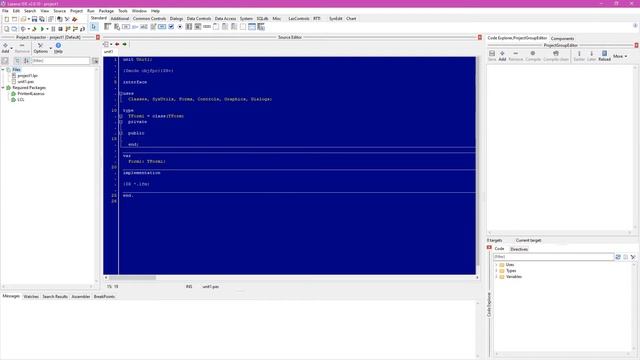Image resolution: width=640 pixels, height=360 pixels.
Task: Switch to the Data Controls palette tab
Action: 199,18
